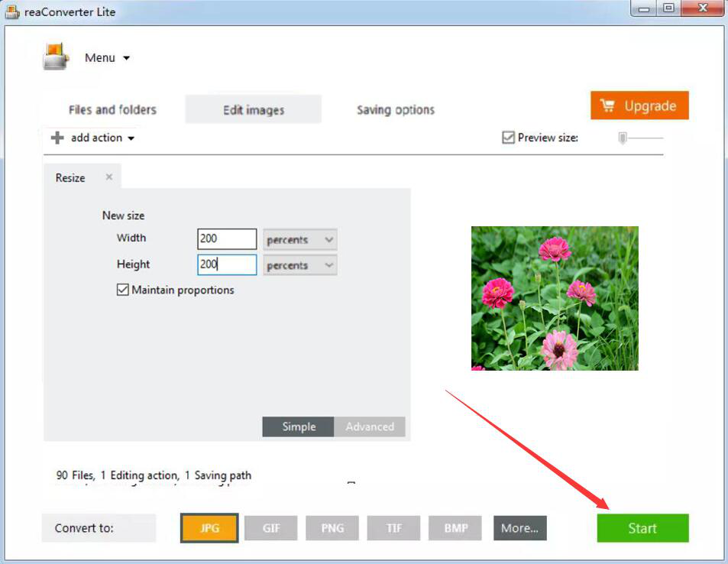Click the 'New size' label

click(124, 216)
